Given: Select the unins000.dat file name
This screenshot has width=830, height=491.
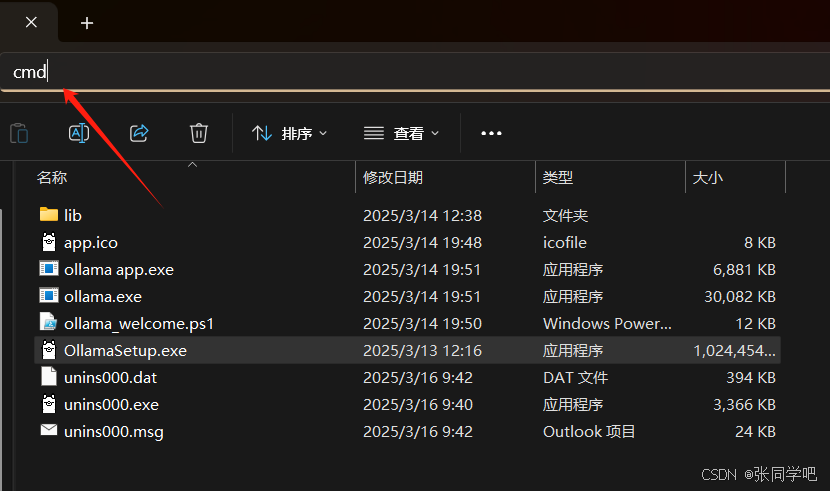Looking at the screenshot, I should click(x=111, y=378).
